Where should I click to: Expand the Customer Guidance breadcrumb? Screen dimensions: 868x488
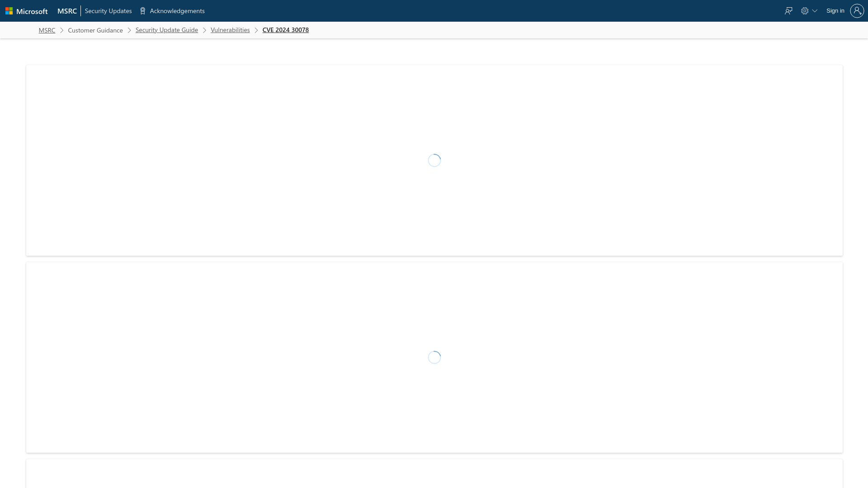95,30
